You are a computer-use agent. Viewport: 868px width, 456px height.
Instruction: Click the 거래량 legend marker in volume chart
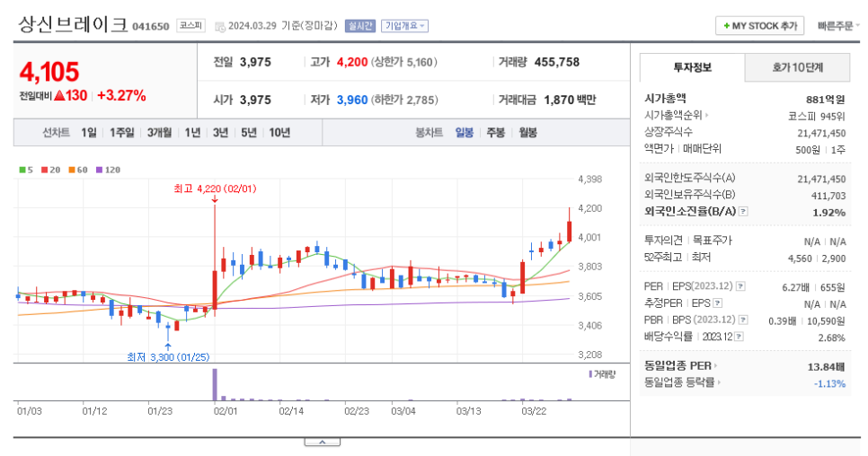(590, 374)
